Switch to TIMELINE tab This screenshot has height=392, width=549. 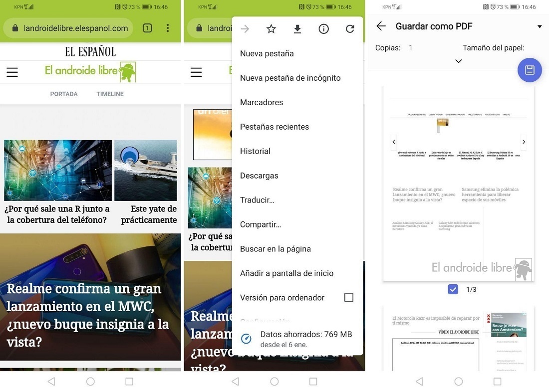click(x=110, y=94)
